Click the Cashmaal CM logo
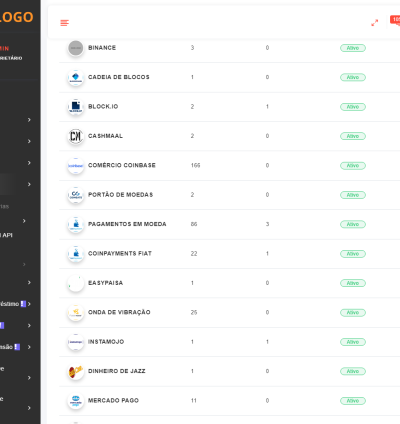Viewport: 400px width, 424px height. pyautogui.click(x=76, y=136)
